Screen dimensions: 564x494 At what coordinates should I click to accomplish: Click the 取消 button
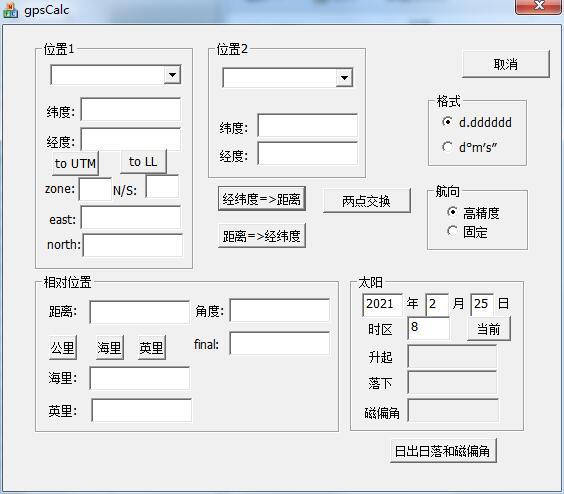pyautogui.click(x=506, y=64)
